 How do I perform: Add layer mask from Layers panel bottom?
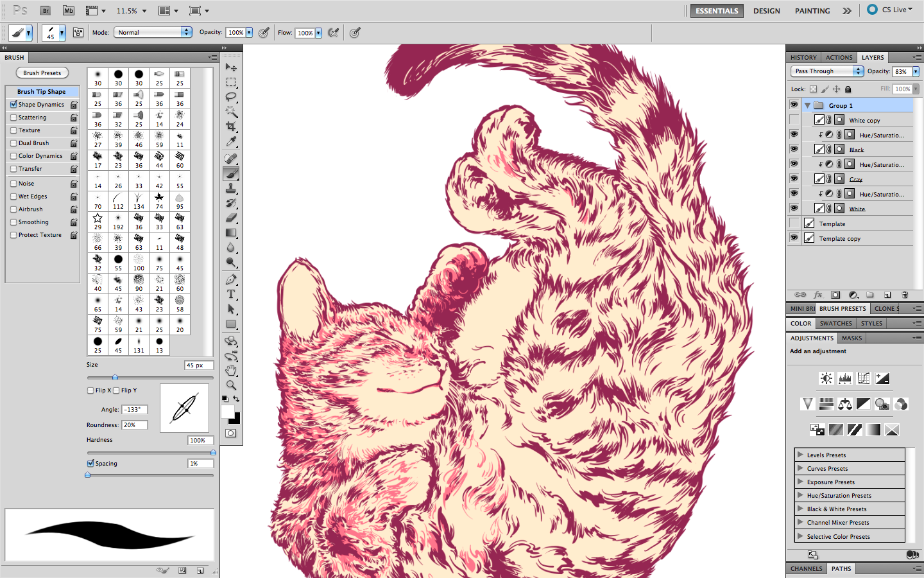pos(835,295)
